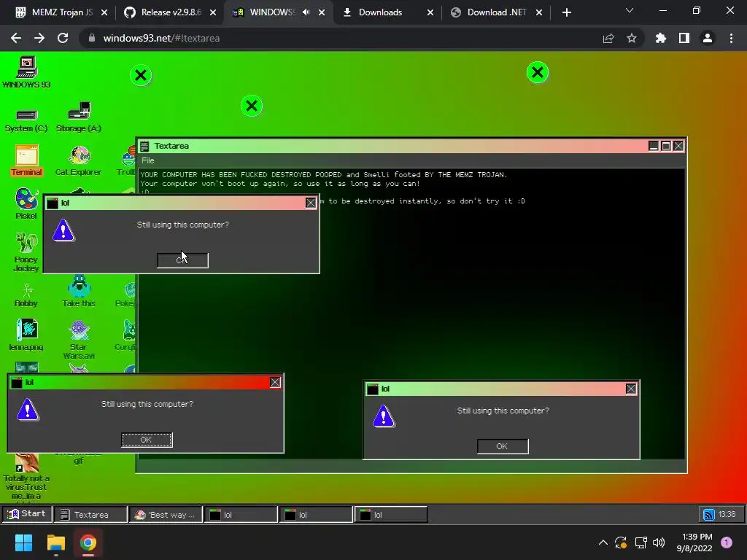Open a new browser tab

click(x=566, y=12)
